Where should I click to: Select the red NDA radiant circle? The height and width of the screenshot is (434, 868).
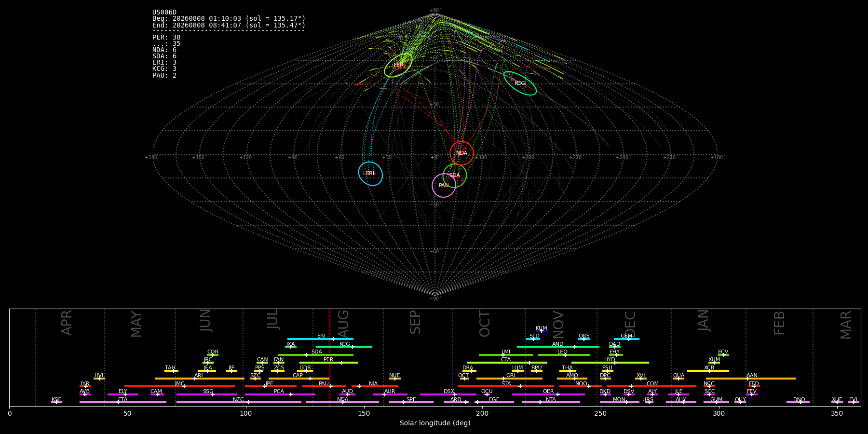[x=461, y=153]
